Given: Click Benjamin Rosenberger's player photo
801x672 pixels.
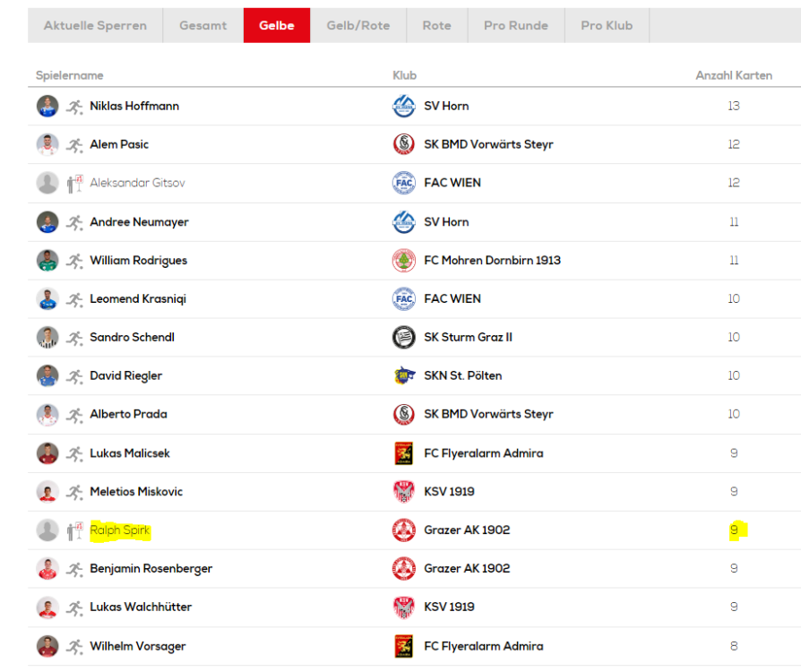Looking at the screenshot, I should 47,569.
